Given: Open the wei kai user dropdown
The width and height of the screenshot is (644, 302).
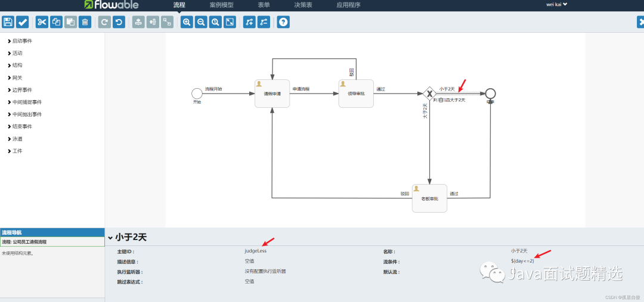Looking at the screenshot, I should click(x=556, y=5).
